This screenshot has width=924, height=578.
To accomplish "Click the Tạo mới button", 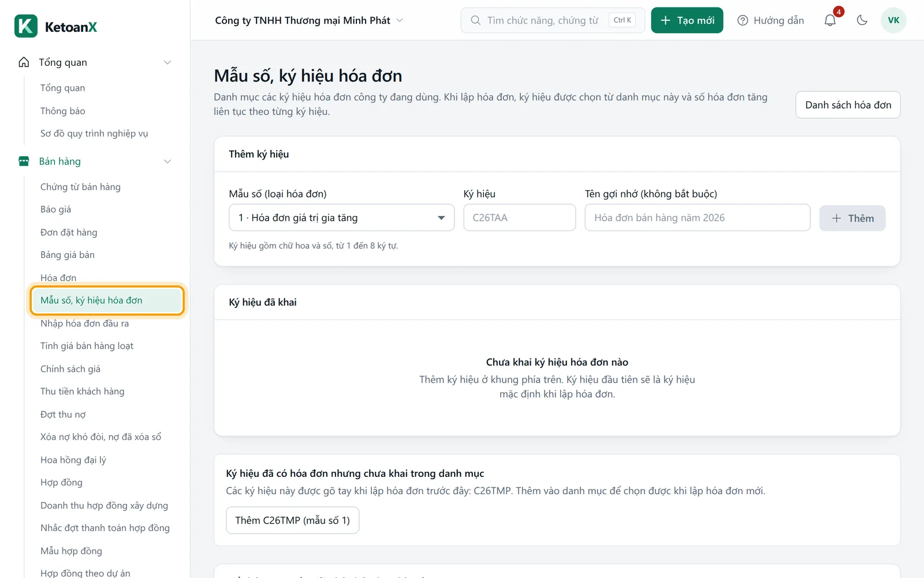I will coord(687,20).
